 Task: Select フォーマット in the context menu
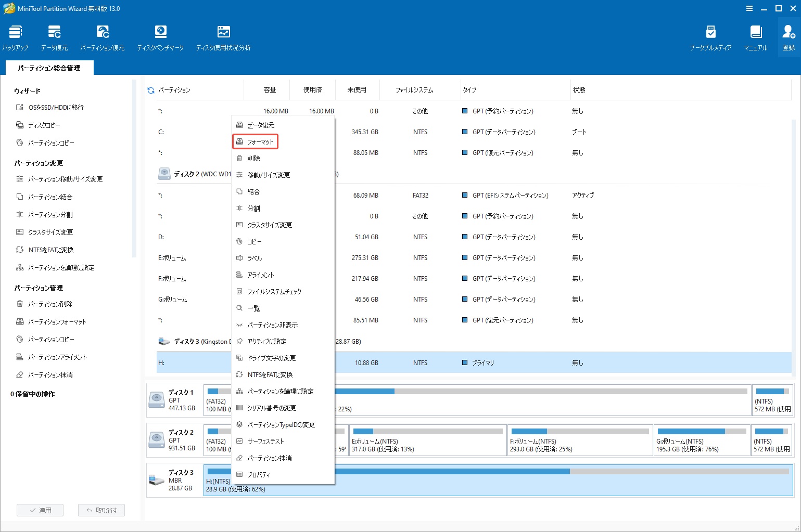tap(255, 141)
